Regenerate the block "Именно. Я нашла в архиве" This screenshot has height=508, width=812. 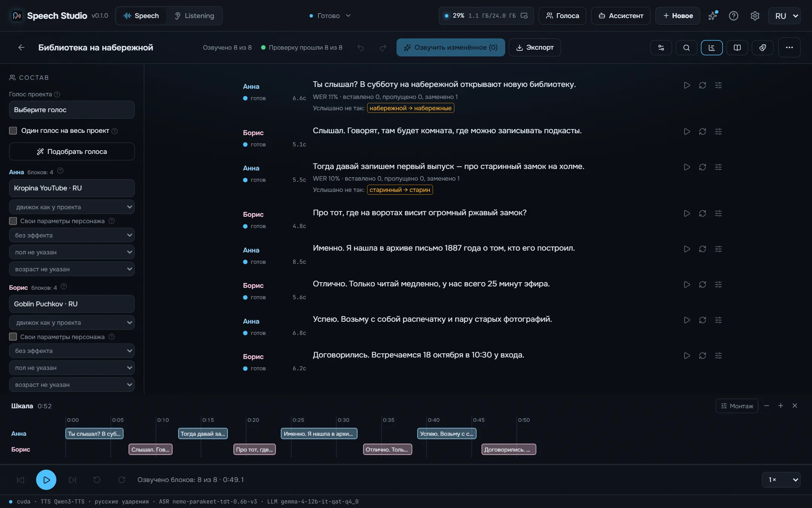[x=703, y=249]
